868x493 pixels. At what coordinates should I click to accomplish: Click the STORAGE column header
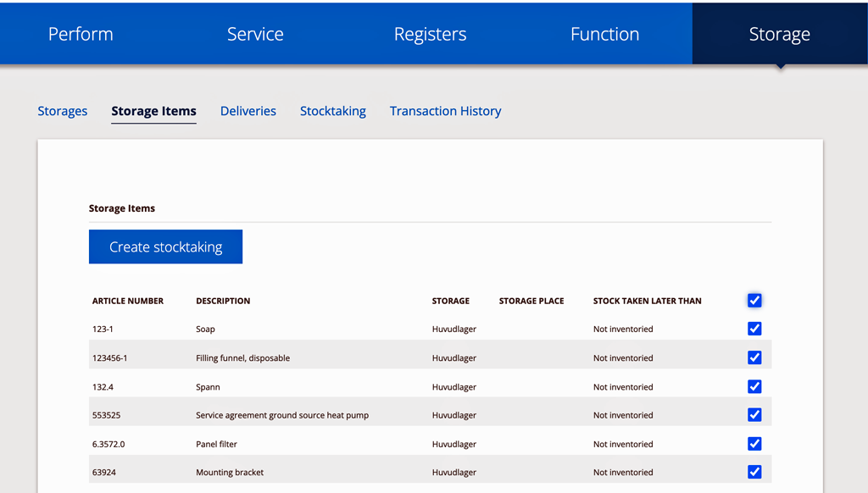click(451, 301)
